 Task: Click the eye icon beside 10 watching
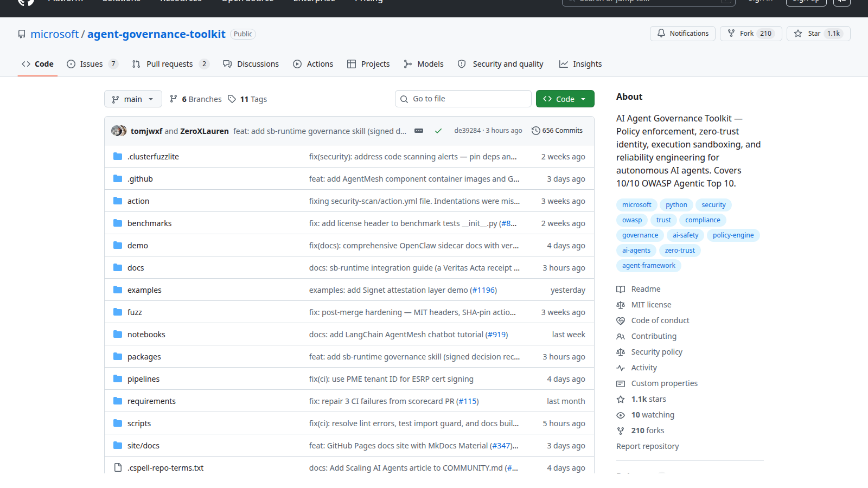tap(621, 415)
